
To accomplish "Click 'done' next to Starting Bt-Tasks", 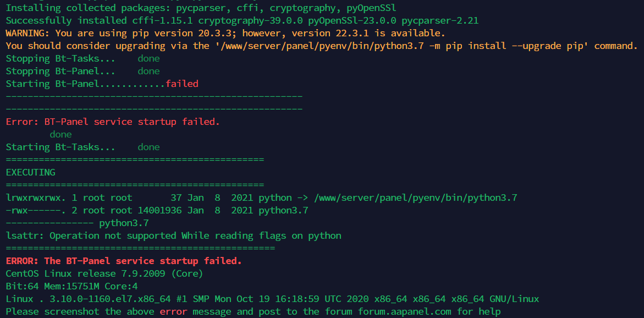I will [x=148, y=147].
